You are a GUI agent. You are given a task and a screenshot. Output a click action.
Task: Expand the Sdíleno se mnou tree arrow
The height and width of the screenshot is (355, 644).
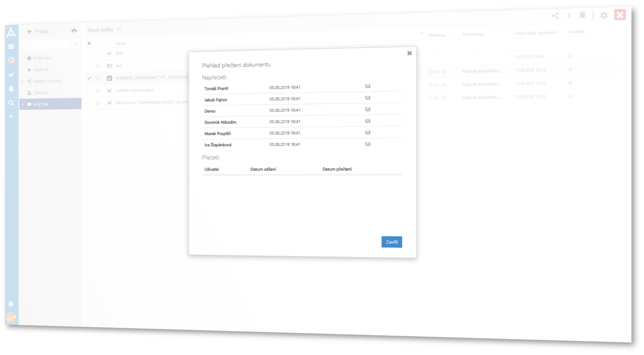[x=23, y=81]
